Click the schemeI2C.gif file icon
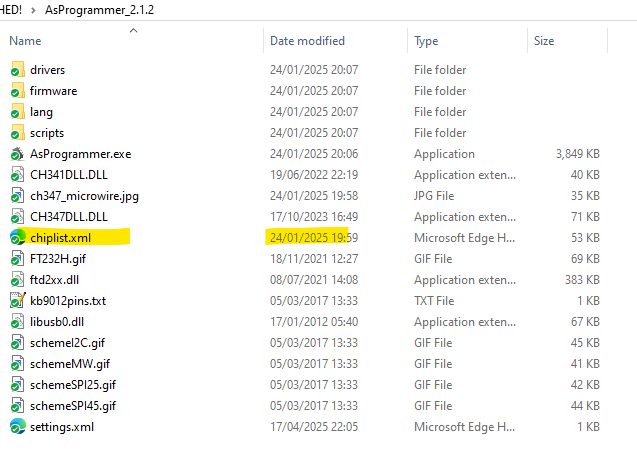Viewport: 637px width, 455px height. [x=17, y=343]
